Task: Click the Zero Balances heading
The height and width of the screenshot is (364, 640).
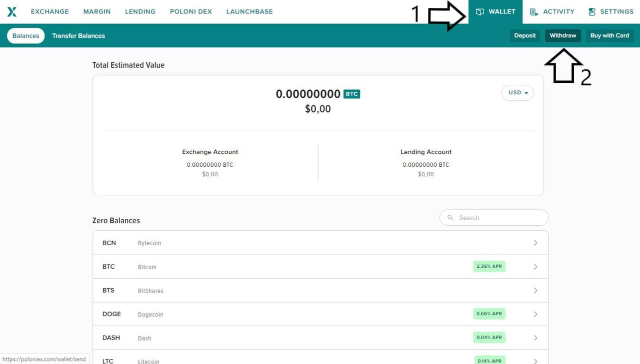Action: tap(116, 220)
